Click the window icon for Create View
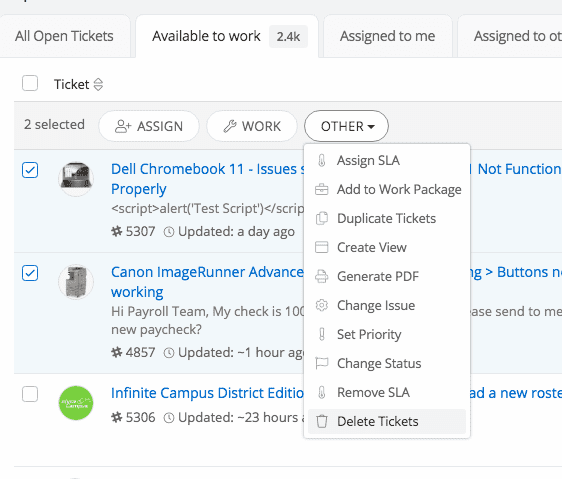 tap(322, 247)
